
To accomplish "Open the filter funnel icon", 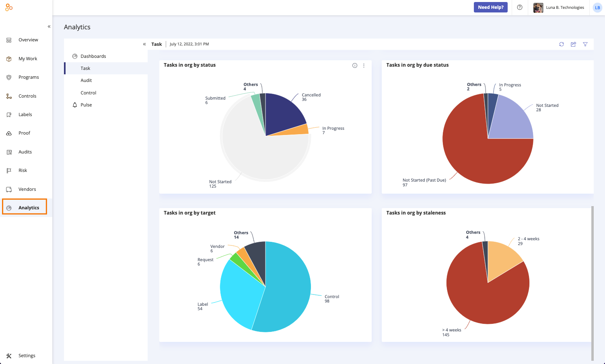I will [585, 44].
